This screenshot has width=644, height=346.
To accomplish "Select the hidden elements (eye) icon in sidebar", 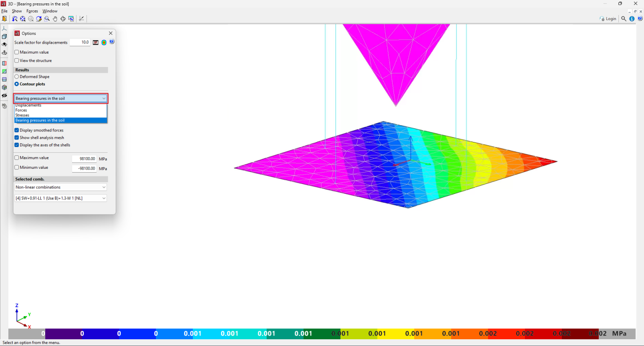I will 4,96.
